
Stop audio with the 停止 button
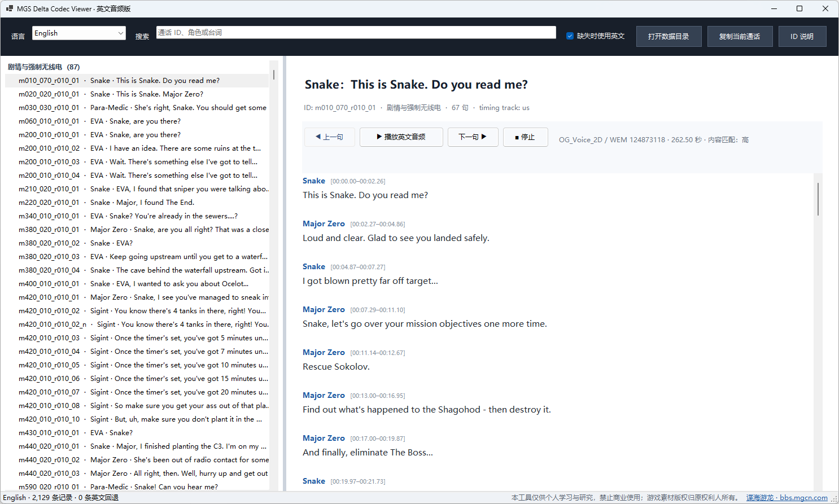[x=526, y=137]
